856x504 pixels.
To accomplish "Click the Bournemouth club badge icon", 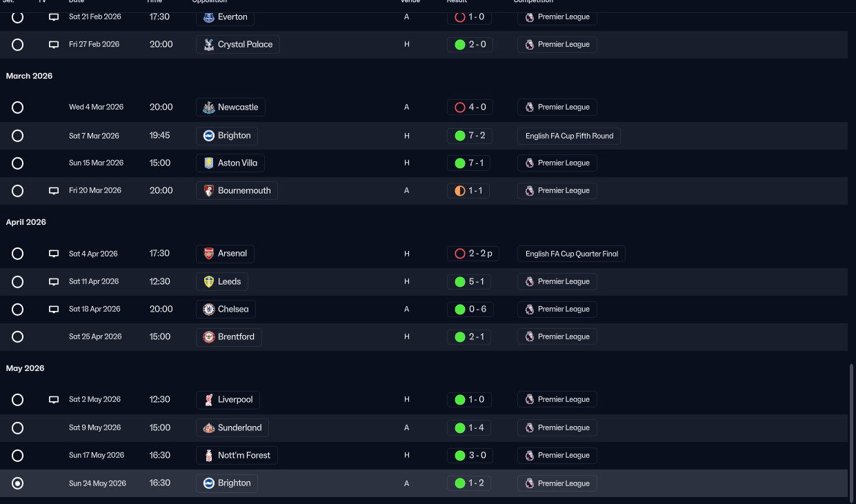I will (x=209, y=191).
